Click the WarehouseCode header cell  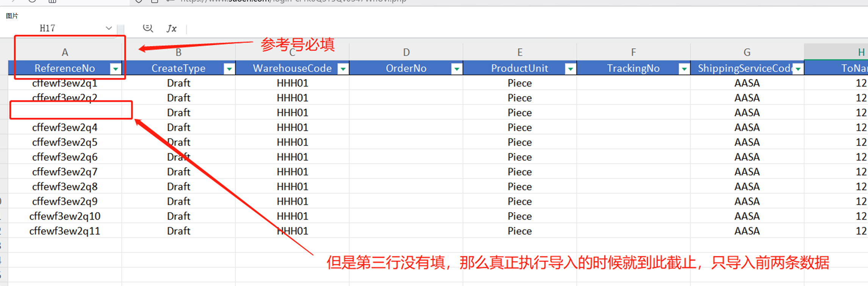coord(292,68)
